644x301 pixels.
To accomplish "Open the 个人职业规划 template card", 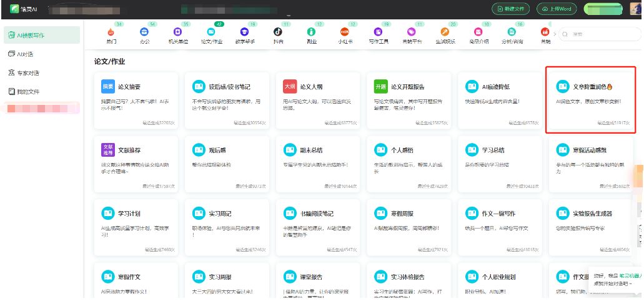I will (500, 280).
